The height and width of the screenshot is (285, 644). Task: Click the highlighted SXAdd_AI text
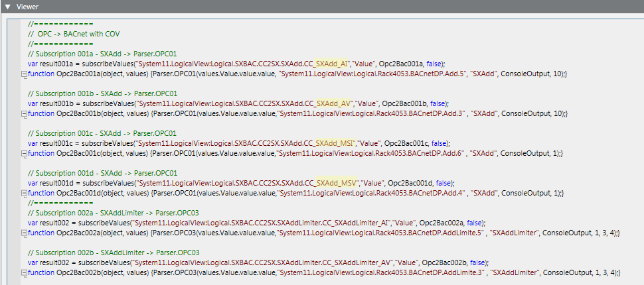coord(333,64)
